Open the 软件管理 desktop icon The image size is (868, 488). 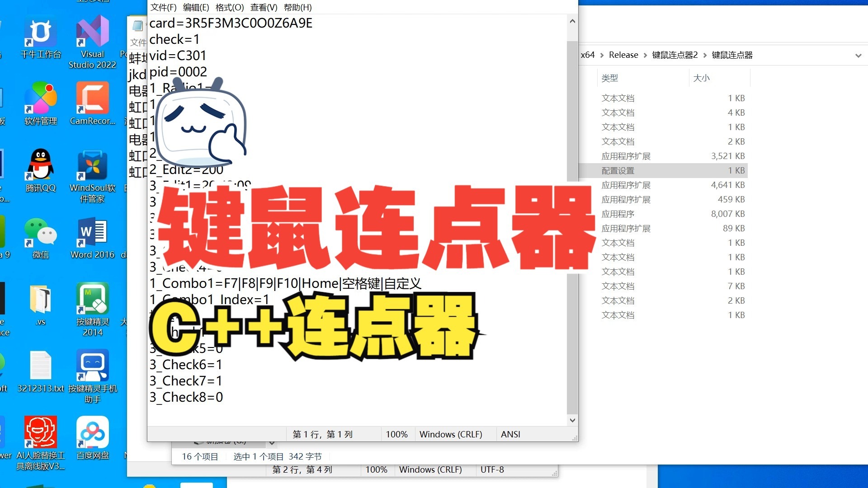pos(41,104)
